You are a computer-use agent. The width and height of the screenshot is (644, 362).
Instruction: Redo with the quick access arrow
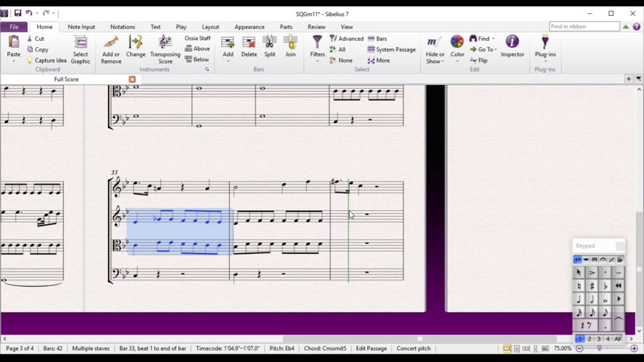click(46, 13)
